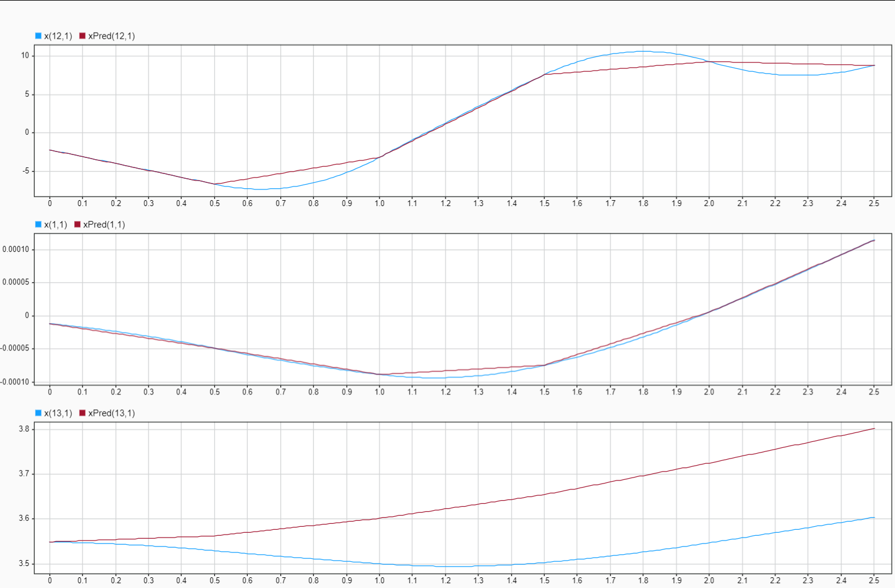Select the blue curve in the top plot
The height and width of the screenshot is (588, 895).
click(x=641, y=52)
